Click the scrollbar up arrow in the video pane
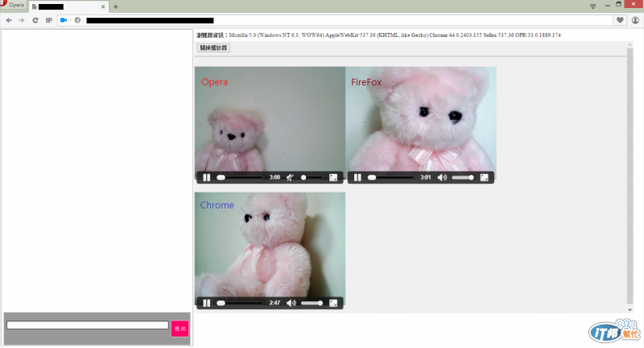 click(630, 44)
